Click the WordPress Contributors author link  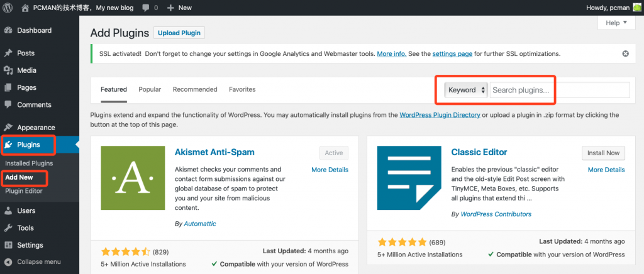[496, 214]
